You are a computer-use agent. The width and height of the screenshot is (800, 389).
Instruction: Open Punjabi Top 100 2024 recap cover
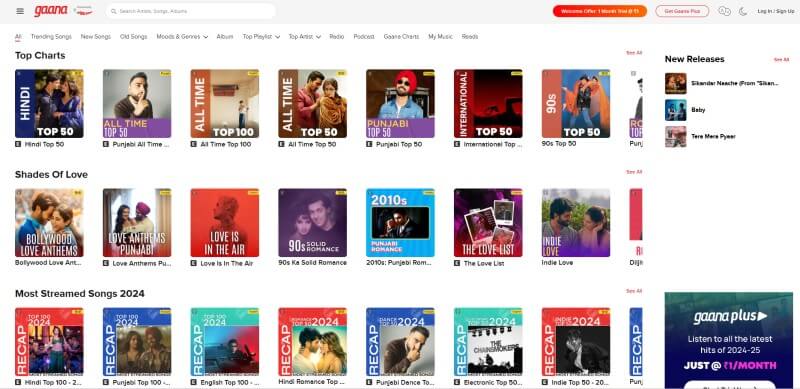point(137,342)
